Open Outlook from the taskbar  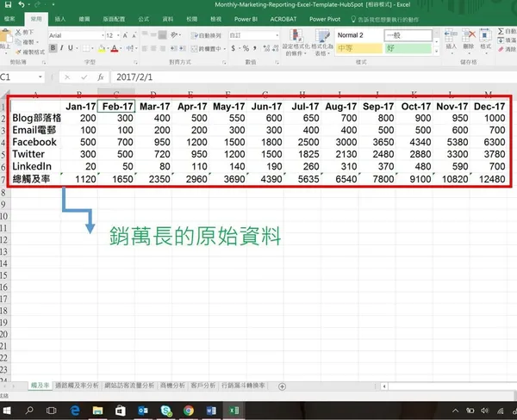[x=143, y=411]
